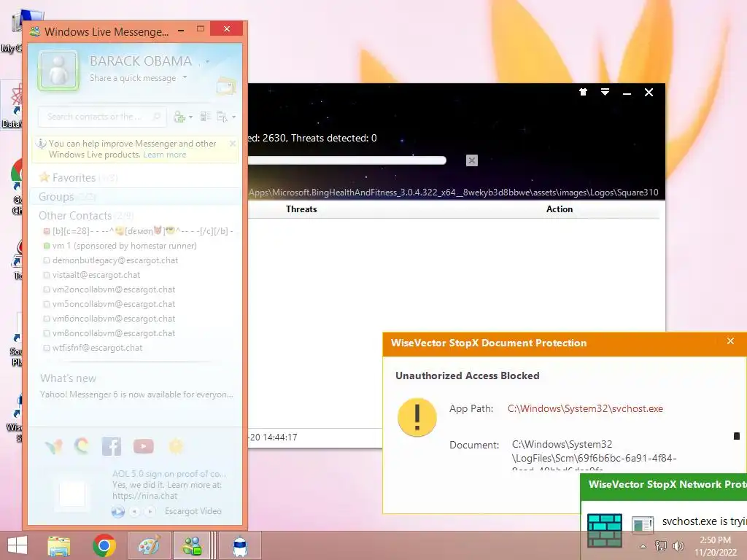Close the WiseVector StopX Document Protection popup
This screenshot has height=560, width=747.
[x=730, y=341]
